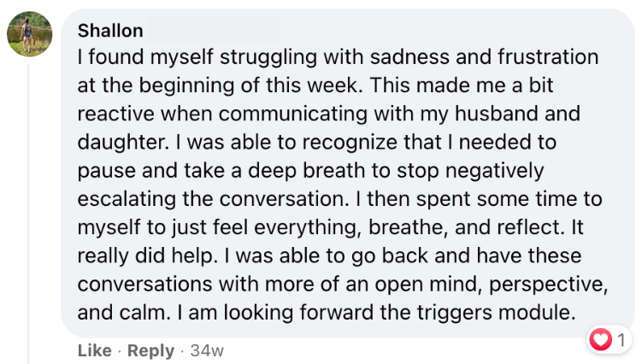Open Shallon's profile picture avatar
Image resolution: width=642 pixels, height=364 pixels.
point(29,34)
